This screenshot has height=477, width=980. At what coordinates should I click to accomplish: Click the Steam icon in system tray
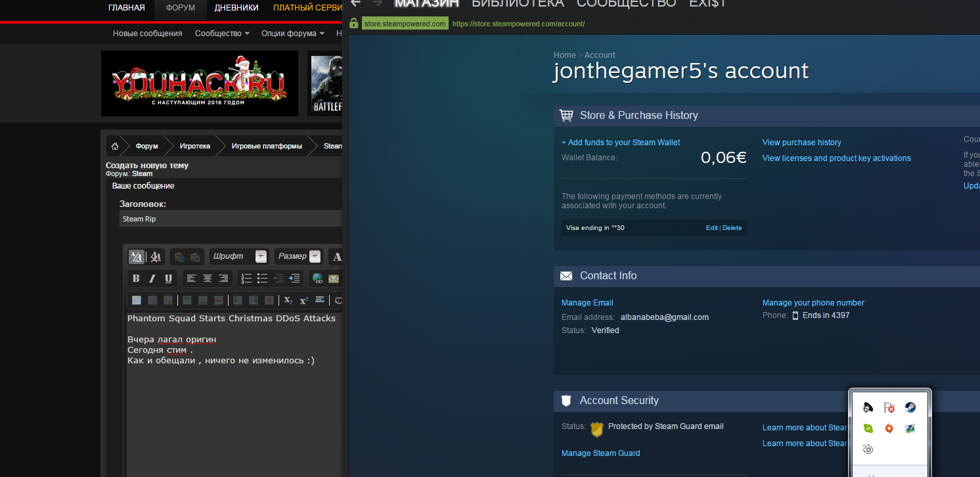point(910,407)
